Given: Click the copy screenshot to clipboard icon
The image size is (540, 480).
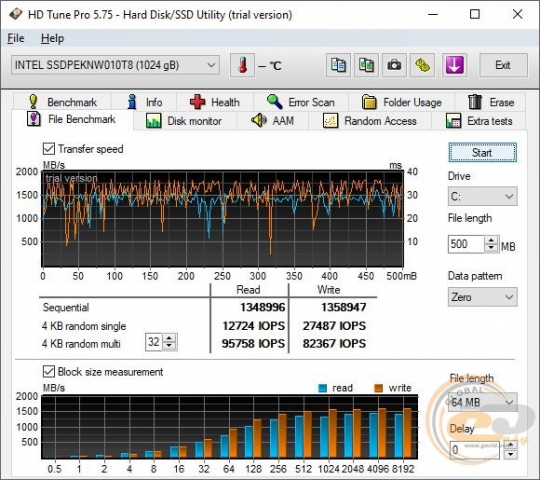Looking at the screenshot, I should coord(366,65).
